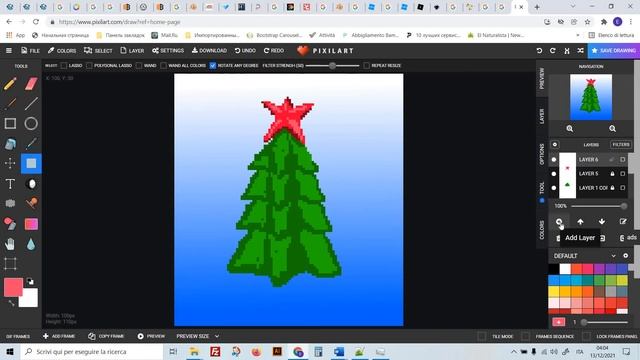
Task: Enable the Tile Mode checkbox
Action: point(482,336)
